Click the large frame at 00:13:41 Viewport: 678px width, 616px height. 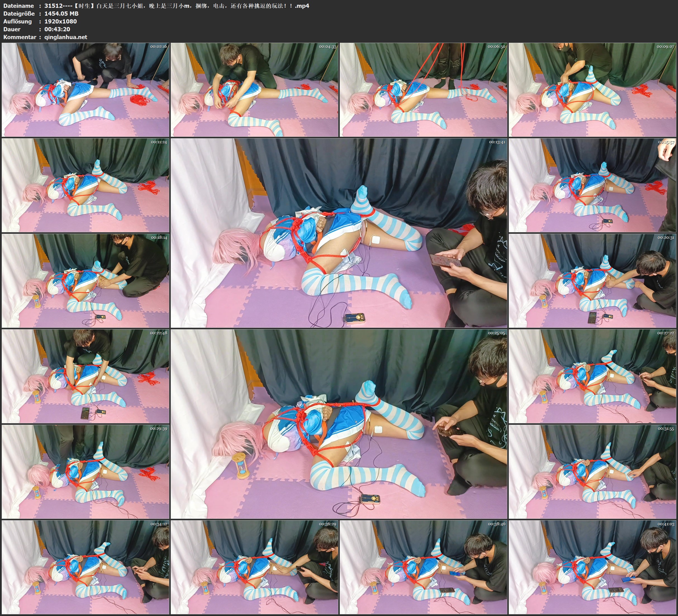339,233
